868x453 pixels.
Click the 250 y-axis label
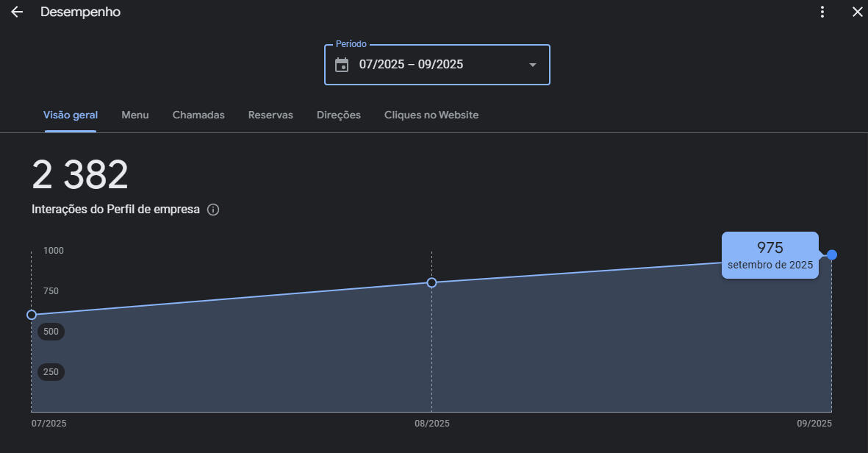(x=51, y=372)
